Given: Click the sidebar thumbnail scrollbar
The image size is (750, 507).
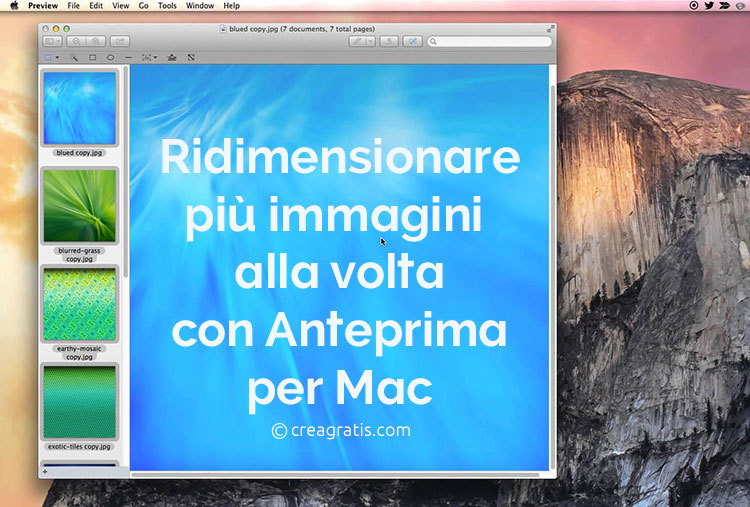Looking at the screenshot, I should pos(126,172).
